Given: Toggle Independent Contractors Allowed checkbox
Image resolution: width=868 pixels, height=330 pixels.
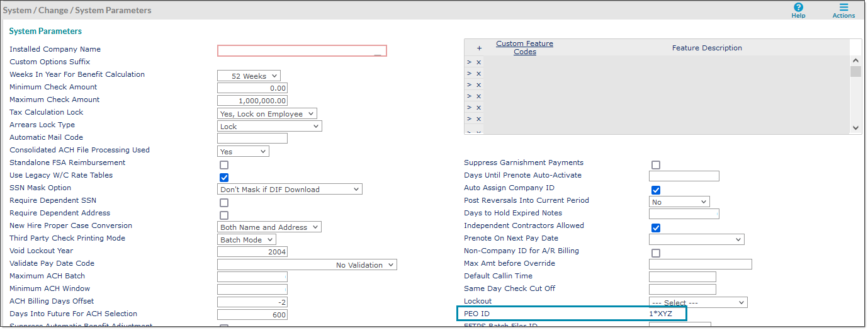Looking at the screenshot, I should (x=656, y=228).
